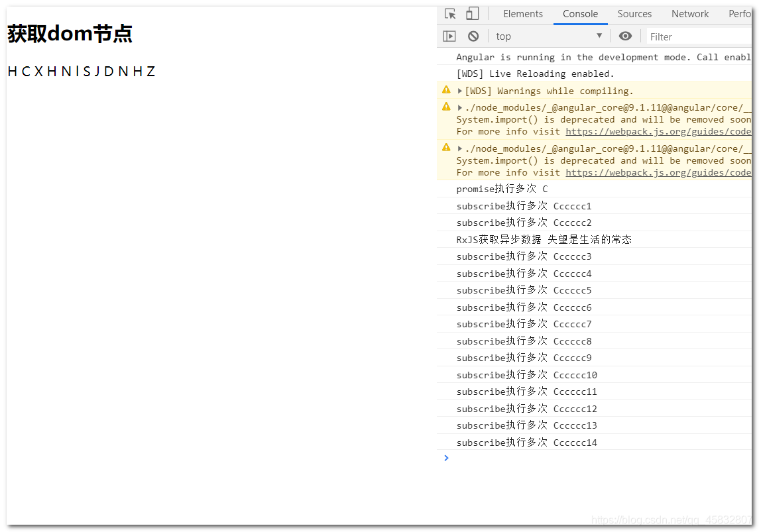Select the log line ending Cccccc1
The image size is (759, 532).
pyautogui.click(x=595, y=206)
